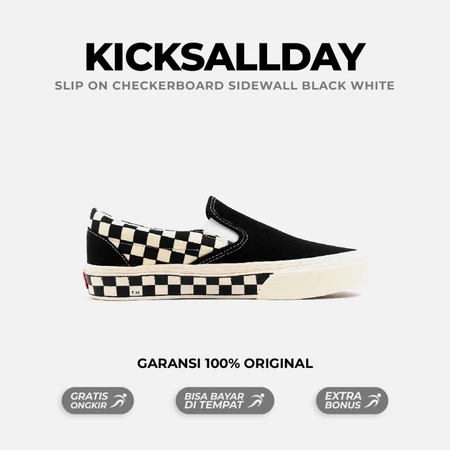Select the Extra Bonus badge
450x450 pixels.
pos(352,400)
